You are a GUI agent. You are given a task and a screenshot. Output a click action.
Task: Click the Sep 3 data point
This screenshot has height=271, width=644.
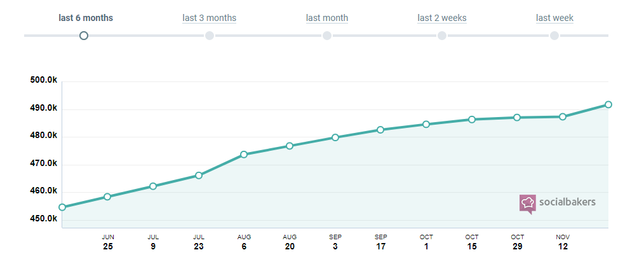(335, 137)
